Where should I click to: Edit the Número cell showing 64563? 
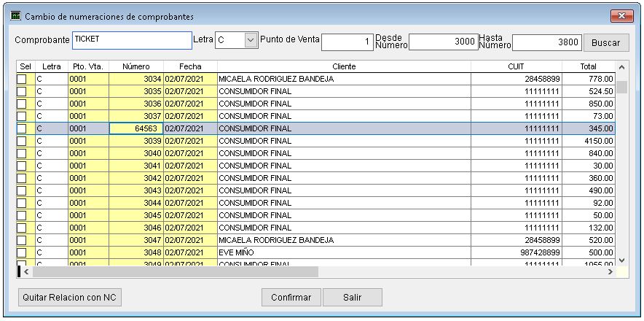[136, 128]
